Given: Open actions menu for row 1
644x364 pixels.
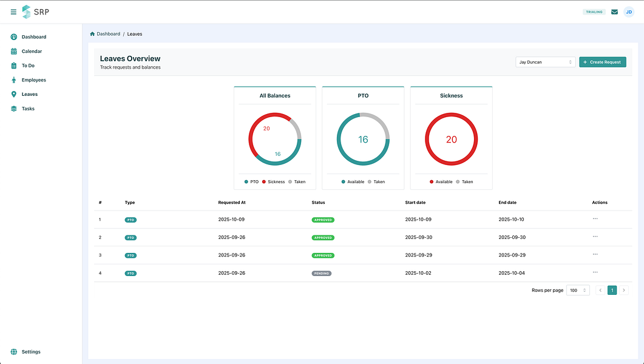Looking at the screenshot, I should (x=595, y=218).
